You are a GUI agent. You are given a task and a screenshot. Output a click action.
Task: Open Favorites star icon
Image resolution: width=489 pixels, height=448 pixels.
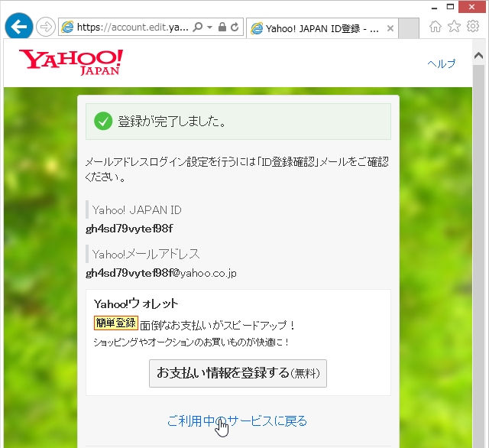454,27
